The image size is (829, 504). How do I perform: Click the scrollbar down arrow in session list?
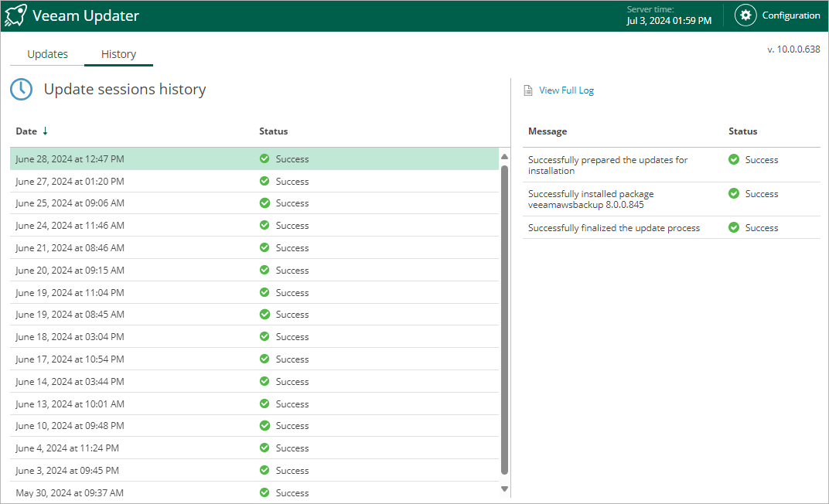(x=505, y=489)
